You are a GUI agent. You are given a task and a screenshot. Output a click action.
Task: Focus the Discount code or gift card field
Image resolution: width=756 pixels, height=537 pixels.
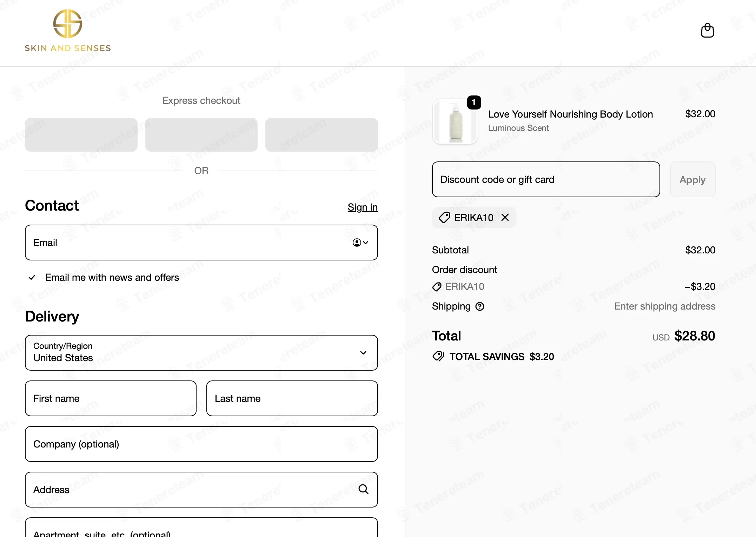pos(546,179)
